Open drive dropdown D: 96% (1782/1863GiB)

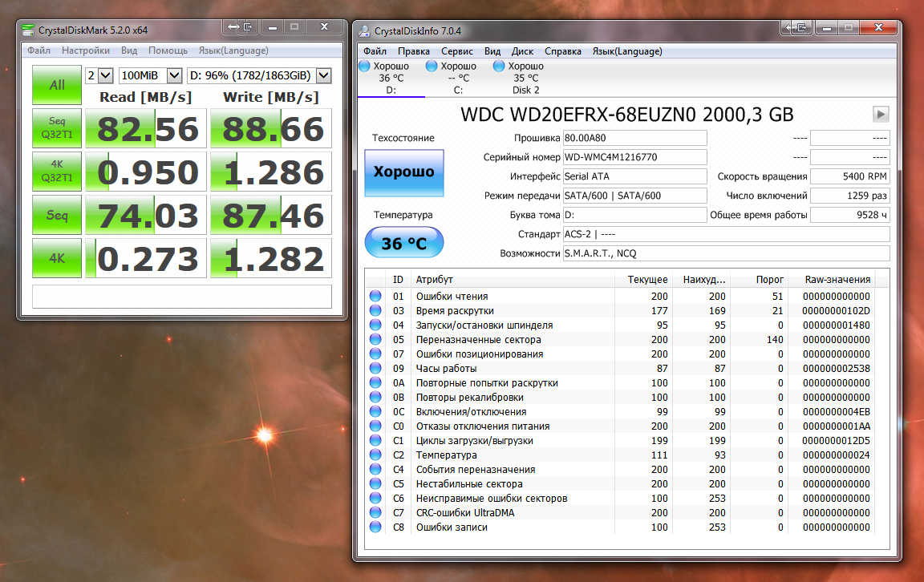259,75
